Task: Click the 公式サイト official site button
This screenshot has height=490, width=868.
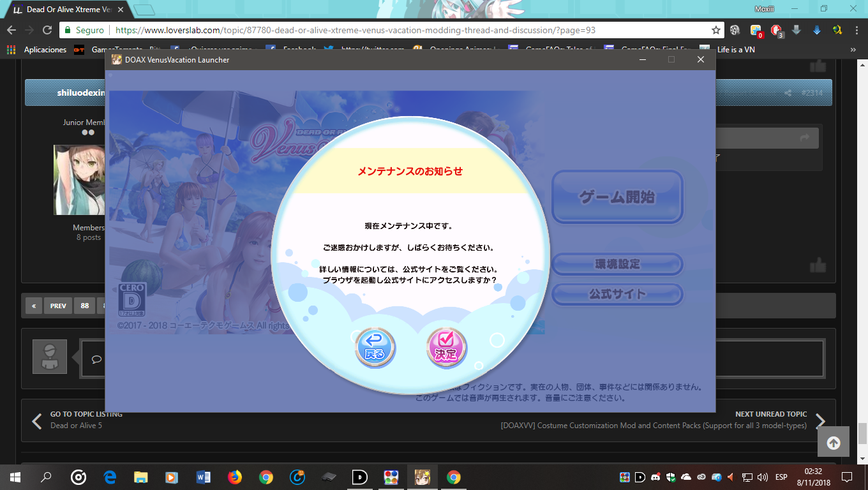Action: click(617, 294)
